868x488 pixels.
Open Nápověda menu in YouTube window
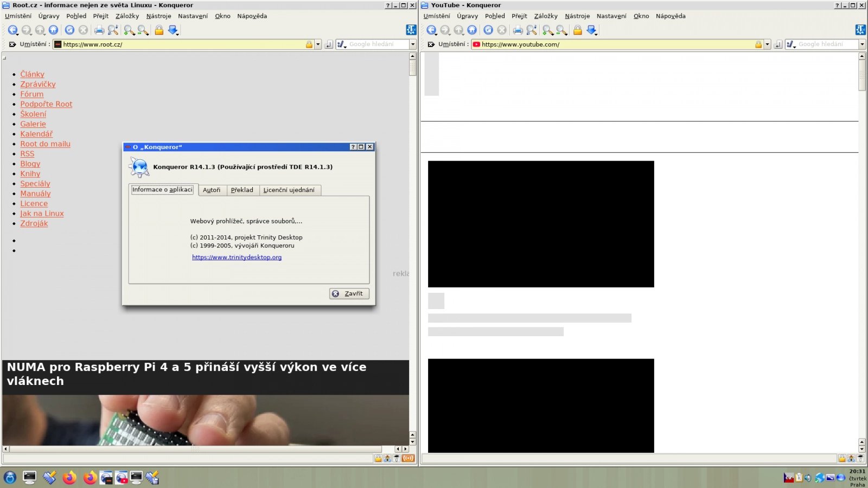point(671,16)
